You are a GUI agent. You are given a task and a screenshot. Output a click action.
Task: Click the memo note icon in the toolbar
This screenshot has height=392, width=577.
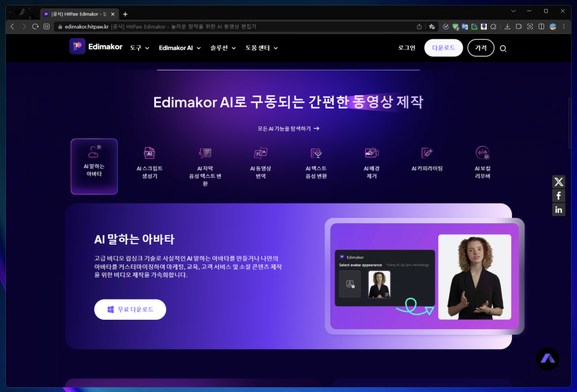coord(519,26)
